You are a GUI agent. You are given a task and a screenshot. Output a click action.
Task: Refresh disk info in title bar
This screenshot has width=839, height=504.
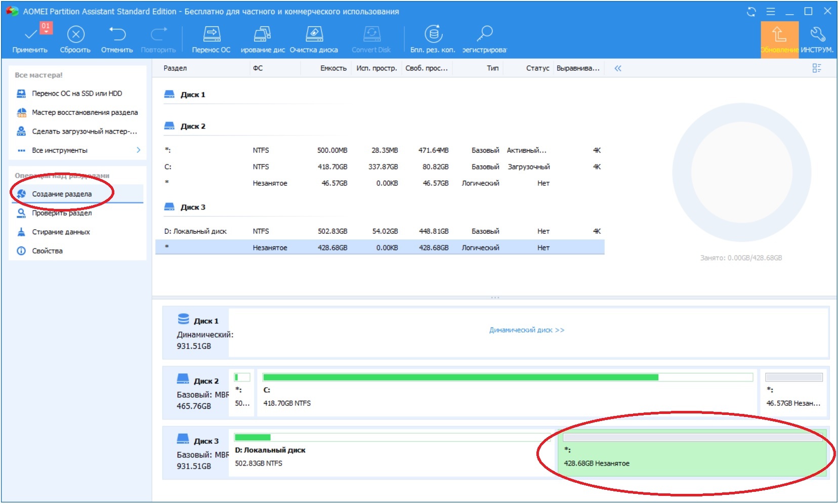pos(751,12)
